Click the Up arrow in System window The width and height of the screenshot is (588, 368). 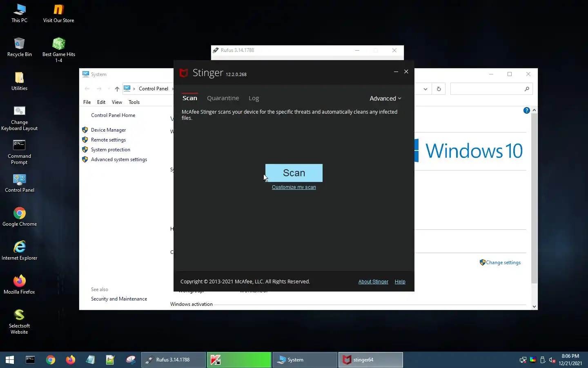click(117, 89)
